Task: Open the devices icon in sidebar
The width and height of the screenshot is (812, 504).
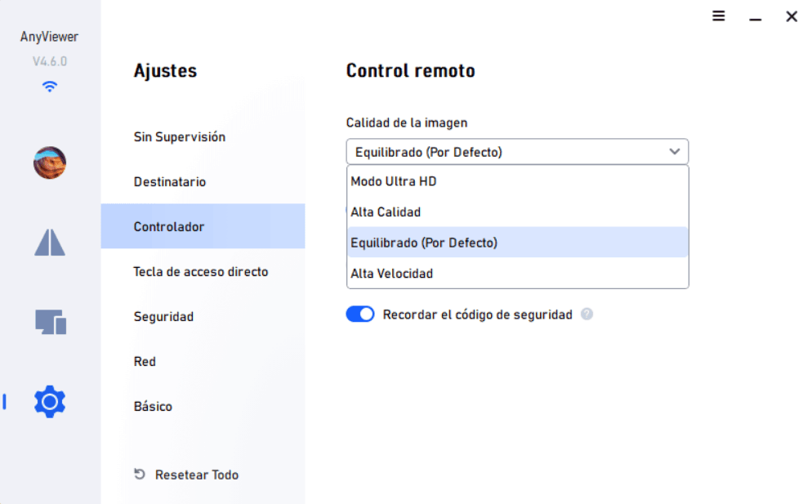Action: coord(51,322)
